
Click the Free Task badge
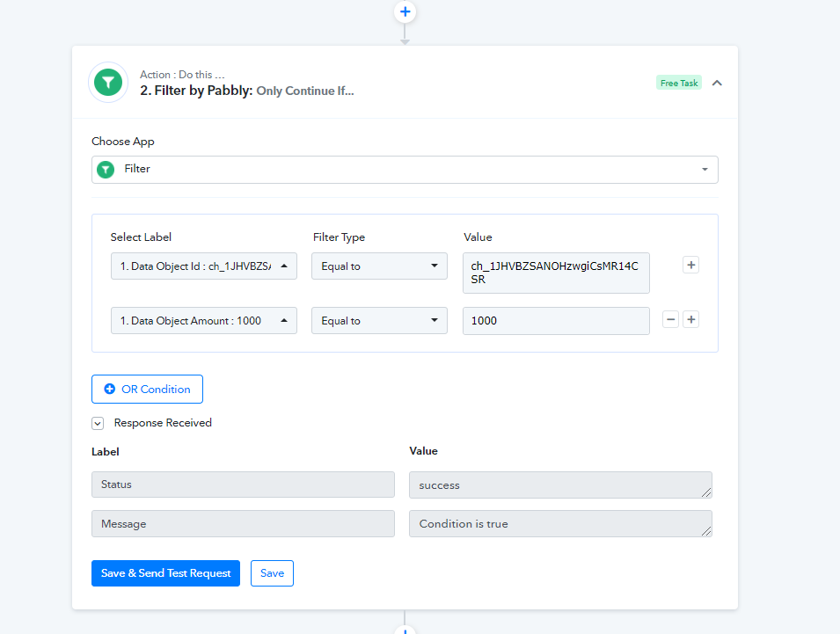click(679, 83)
